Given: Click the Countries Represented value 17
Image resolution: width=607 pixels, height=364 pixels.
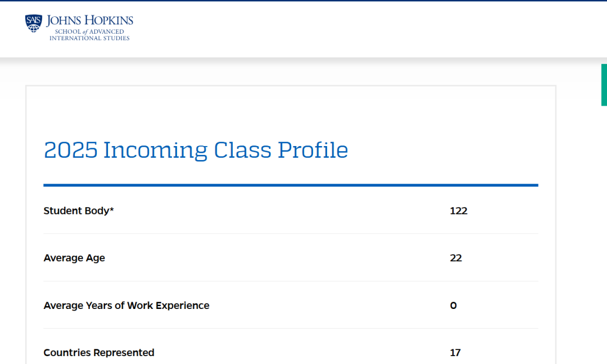Looking at the screenshot, I should [455, 353].
